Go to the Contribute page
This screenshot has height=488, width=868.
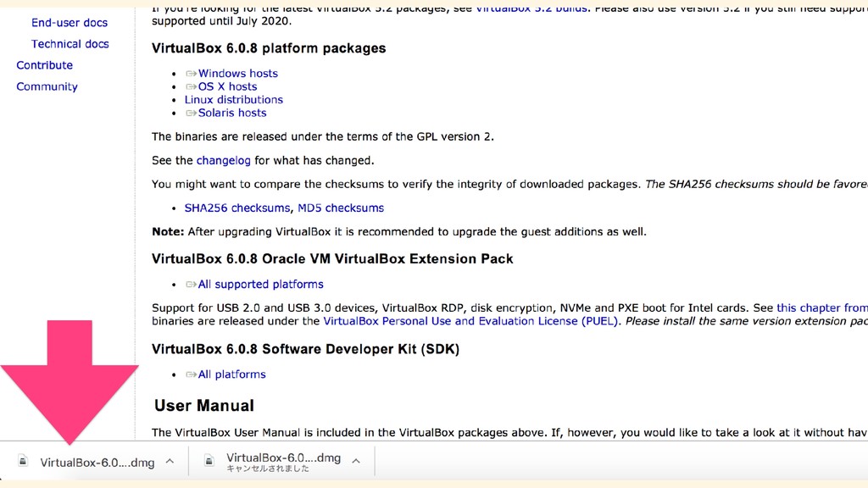coord(44,64)
